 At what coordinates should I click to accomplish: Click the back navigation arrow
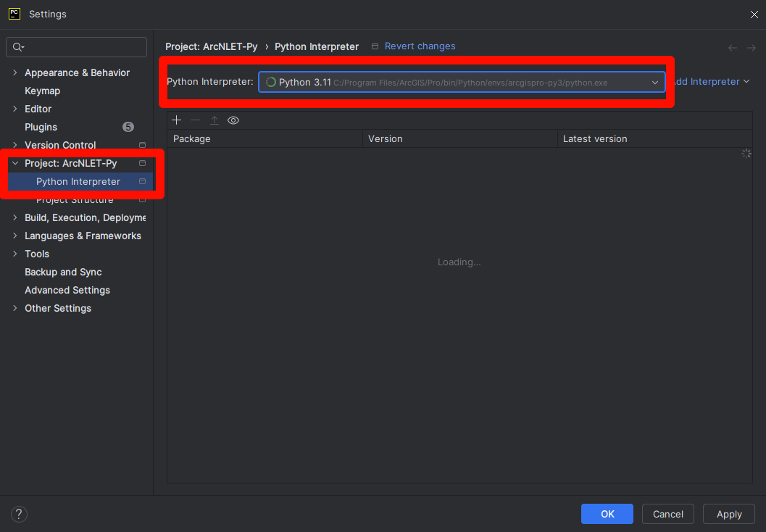[x=732, y=47]
